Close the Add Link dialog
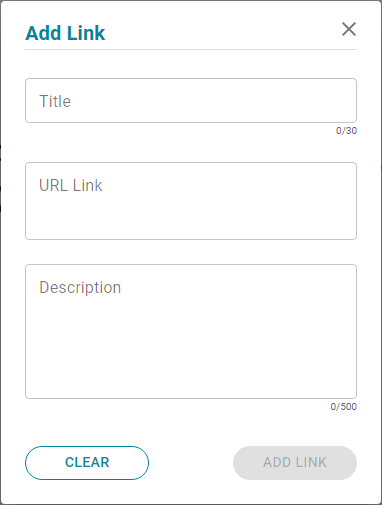 349,29
